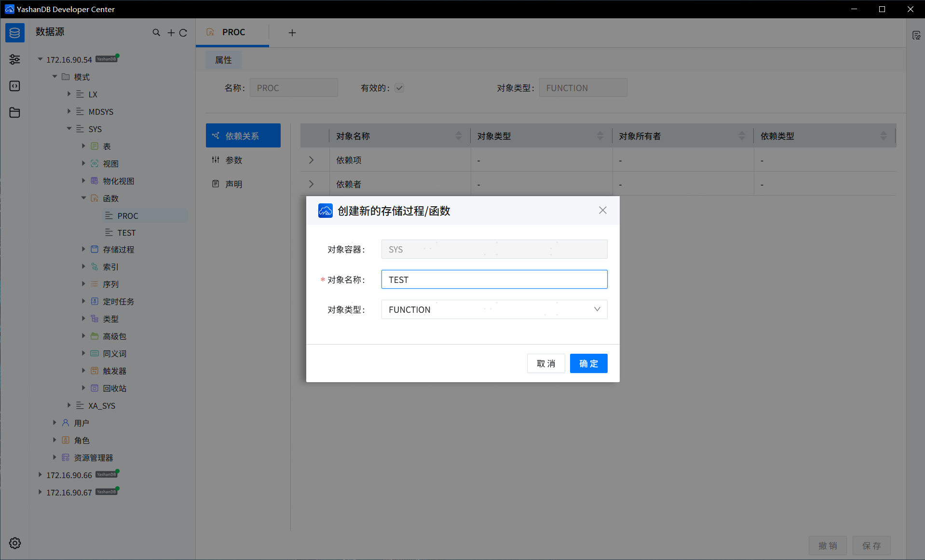Viewport: 925px width, 560px height.
Task: Sort by 对象类型 column
Action: (x=600, y=136)
